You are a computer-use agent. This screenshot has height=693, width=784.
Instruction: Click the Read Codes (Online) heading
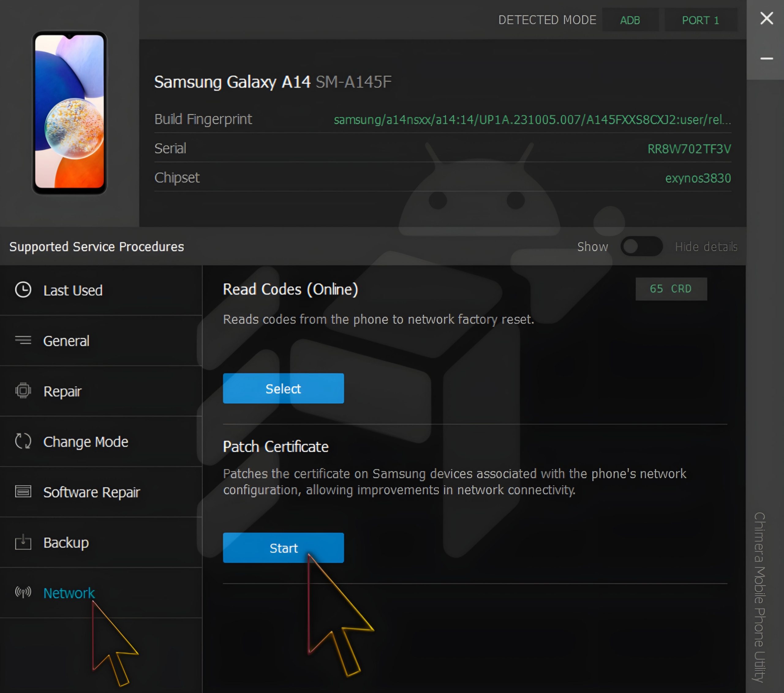click(290, 289)
